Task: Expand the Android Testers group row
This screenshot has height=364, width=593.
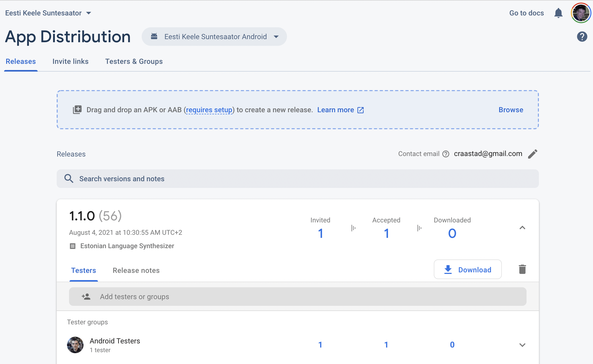Action: (522, 345)
